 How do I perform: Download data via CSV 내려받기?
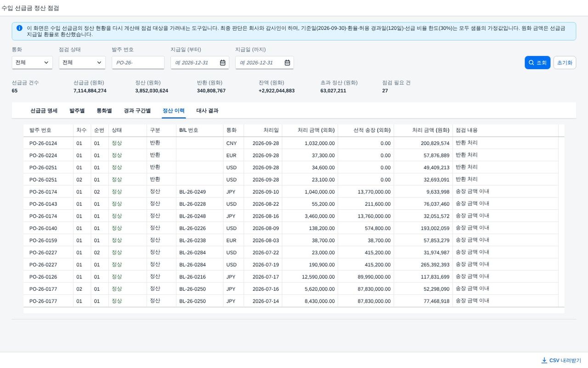point(561,360)
